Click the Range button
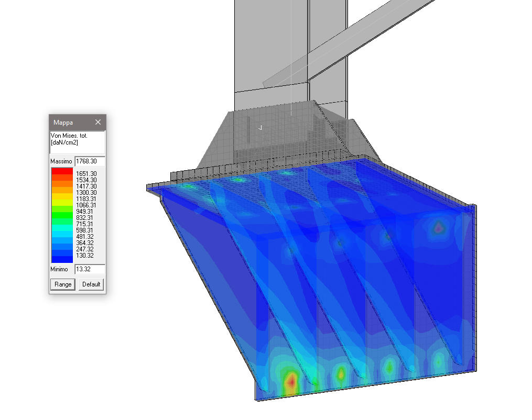The width and height of the screenshot is (532, 420). [x=63, y=284]
